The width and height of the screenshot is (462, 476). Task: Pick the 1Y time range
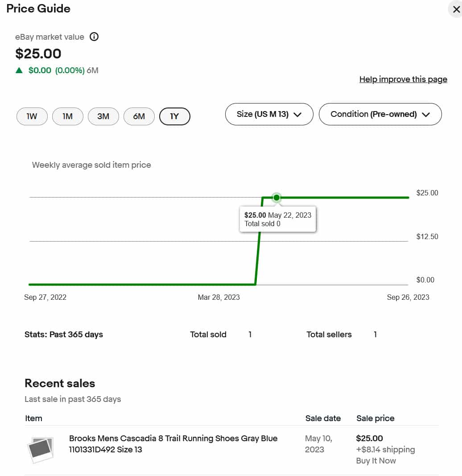174,116
